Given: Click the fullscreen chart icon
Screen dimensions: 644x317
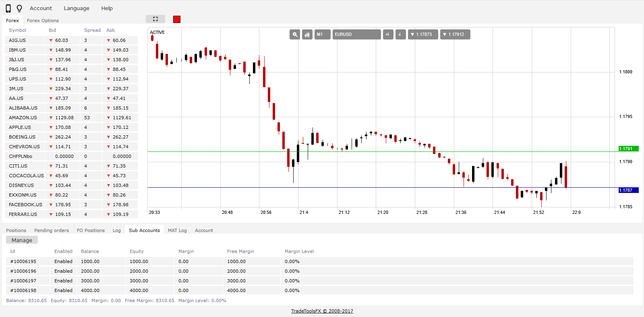Looking at the screenshot, I should (x=155, y=19).
